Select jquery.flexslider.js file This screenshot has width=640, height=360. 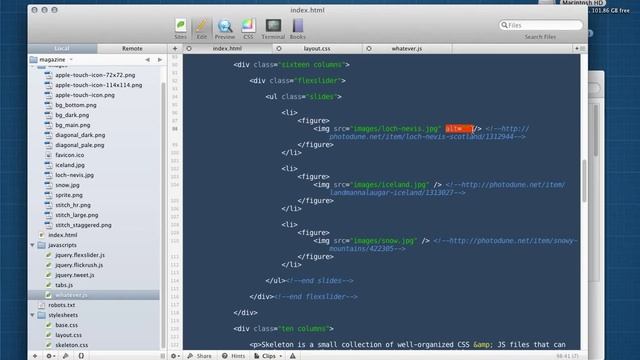click(80, 255)
